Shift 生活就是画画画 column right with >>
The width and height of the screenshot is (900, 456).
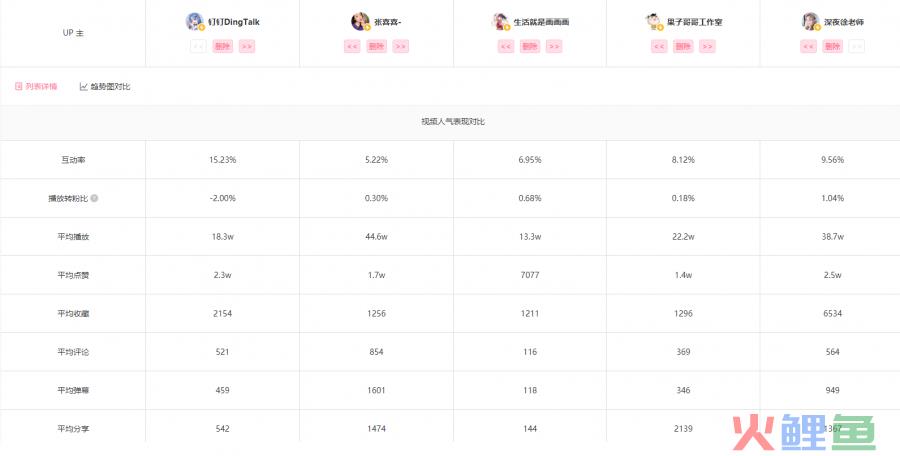pos(554,47)
